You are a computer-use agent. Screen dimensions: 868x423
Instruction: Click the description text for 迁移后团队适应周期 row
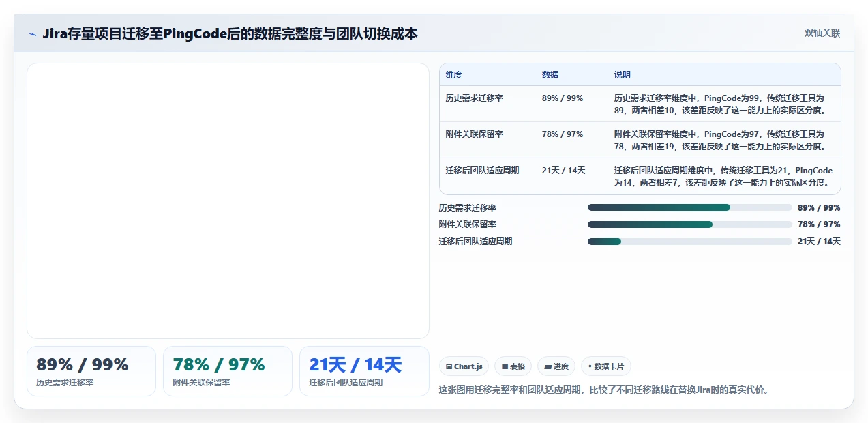click(723, 176)
